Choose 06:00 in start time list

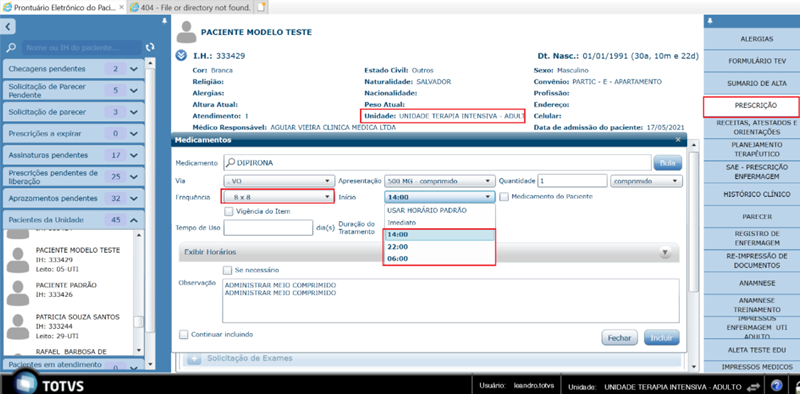[x=439, y=259]
